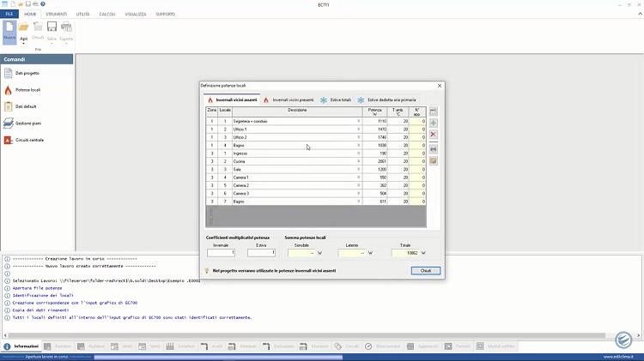The image size is (644, 361).
Task: Expand the description dropdown for Cucina row
Action: point(358,161)
